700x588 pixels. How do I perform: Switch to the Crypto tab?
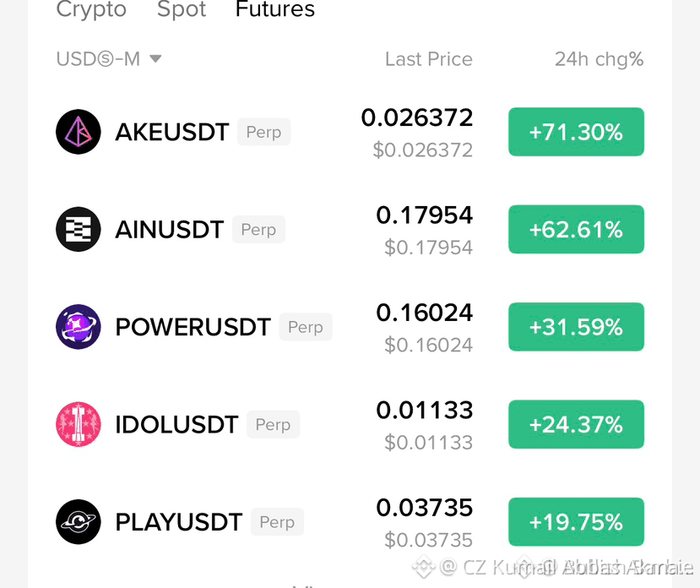point(91,8)
